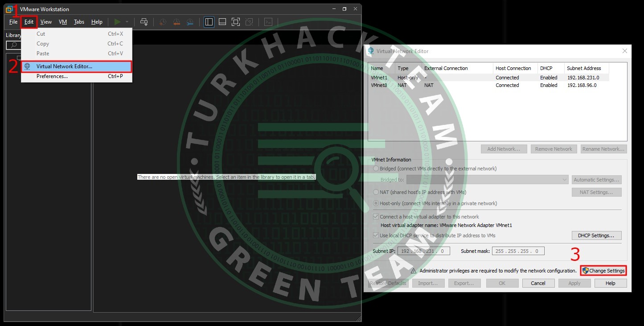The width and height of the screenshot is (644, 326).
Task: Click the Change Settings button
Action: pos(603,271)
